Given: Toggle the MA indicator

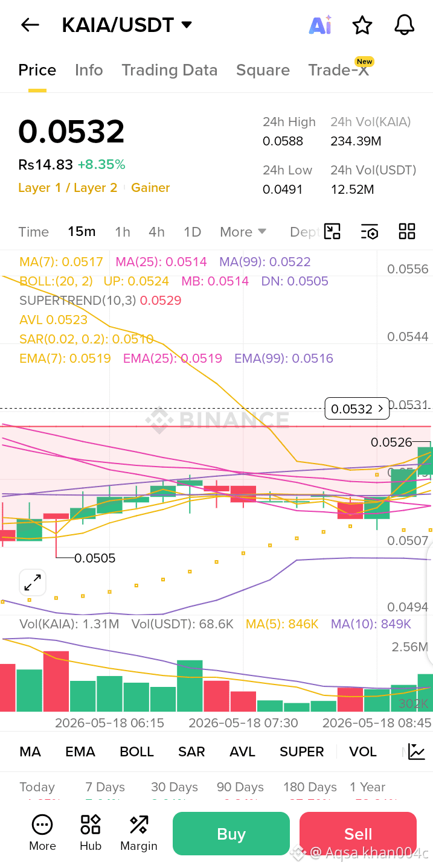Looking at the screenshot, I should (x=30, y=752).
